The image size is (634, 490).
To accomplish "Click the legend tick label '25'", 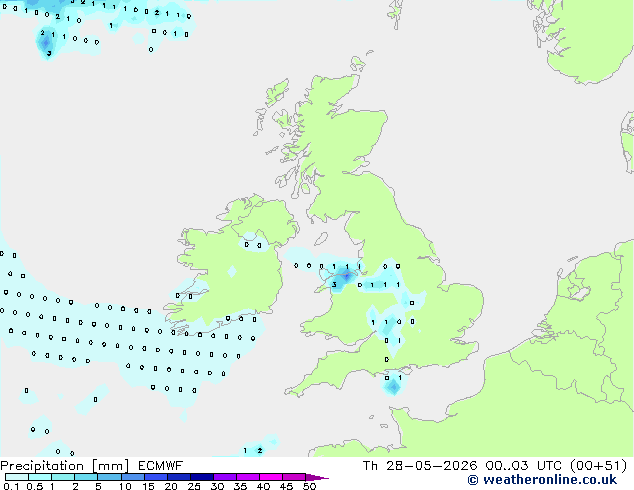I will (194, 486).
